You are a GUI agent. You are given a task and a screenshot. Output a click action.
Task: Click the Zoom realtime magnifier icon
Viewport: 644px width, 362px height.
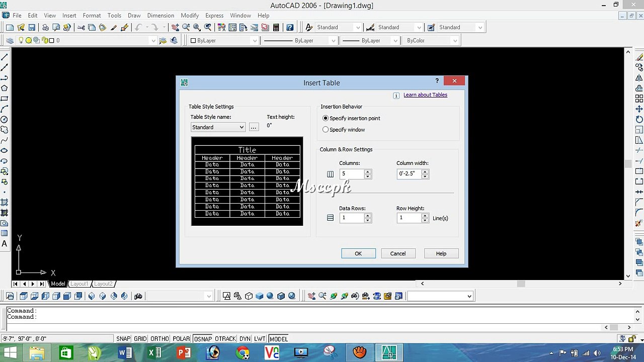click(x=186, y=28)
